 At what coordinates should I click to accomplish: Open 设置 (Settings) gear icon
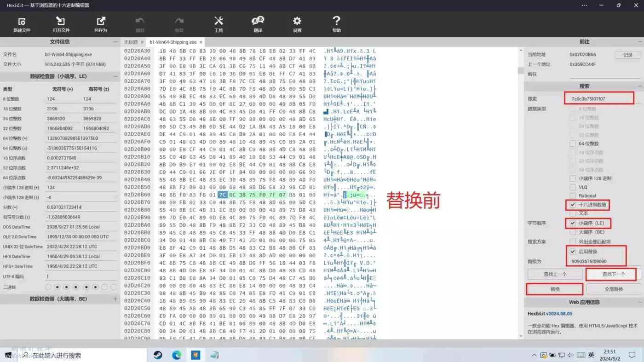tap(297, 24)
